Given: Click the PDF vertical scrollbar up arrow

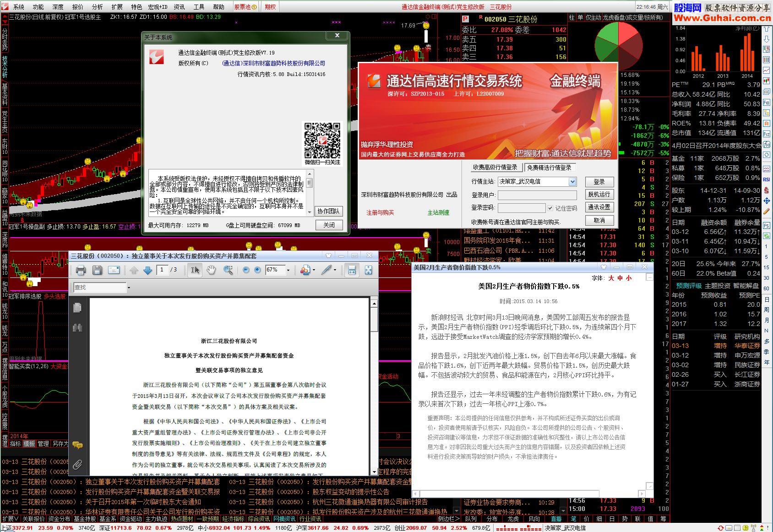Looking at the screenshot, I should click(x=374, y=304).
